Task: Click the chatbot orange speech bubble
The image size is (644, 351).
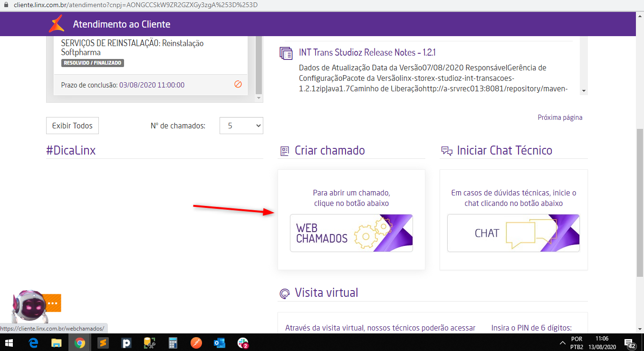Action: tap(53, 303)
